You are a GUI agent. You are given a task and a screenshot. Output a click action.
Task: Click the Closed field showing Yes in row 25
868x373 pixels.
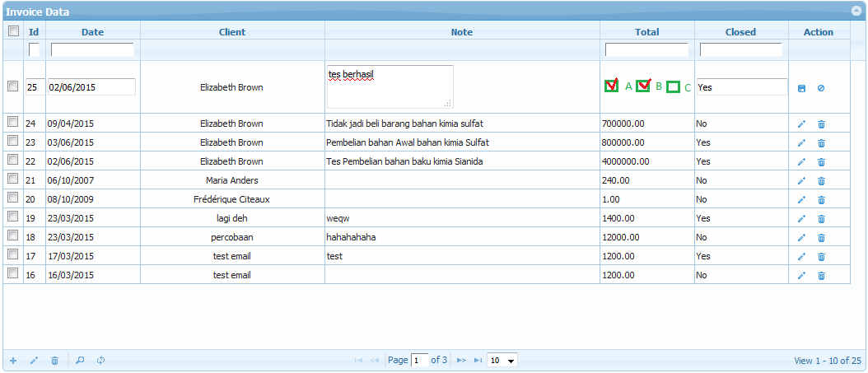click(x=742, y=87)
